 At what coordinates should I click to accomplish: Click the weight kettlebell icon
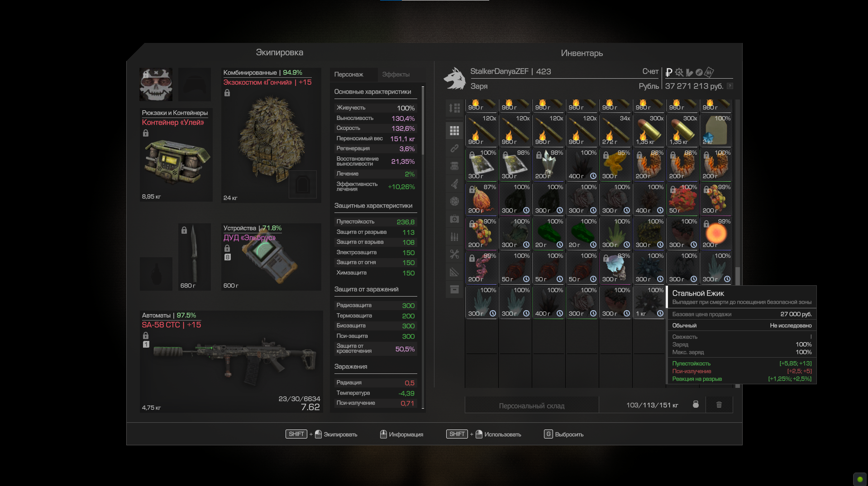tap(696, 404)
